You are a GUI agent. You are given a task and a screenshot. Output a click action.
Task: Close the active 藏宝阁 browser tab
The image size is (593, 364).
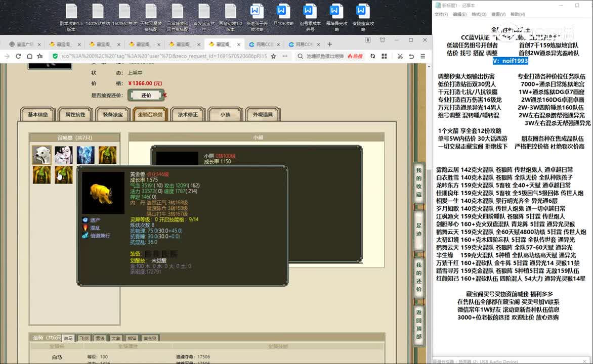tap(239, 44)
